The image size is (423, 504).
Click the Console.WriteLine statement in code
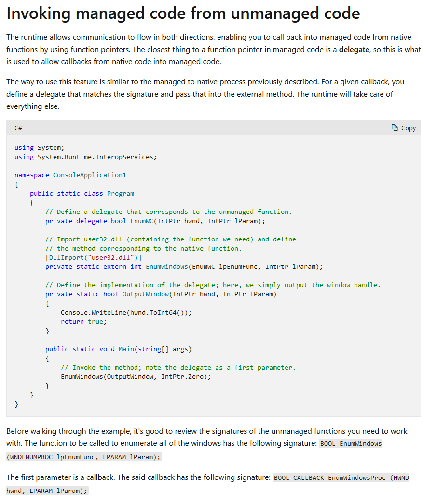tap(126, 312)
